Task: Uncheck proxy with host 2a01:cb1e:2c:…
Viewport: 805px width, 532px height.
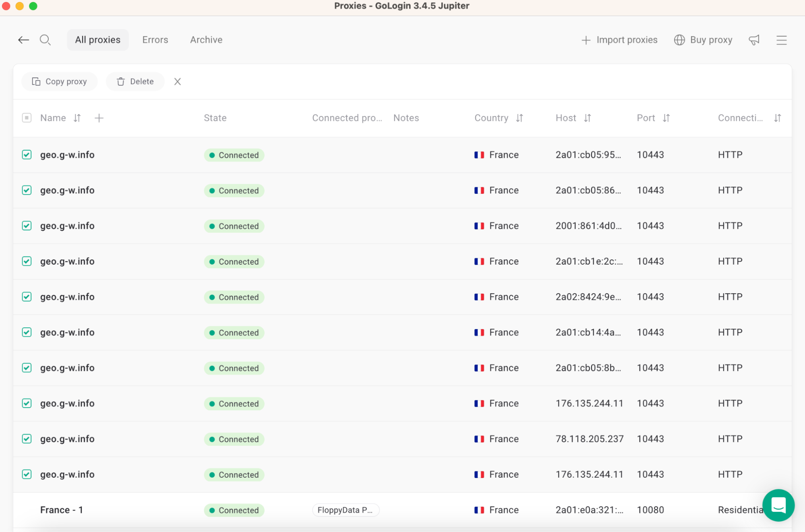Action: tap(27, 261)
